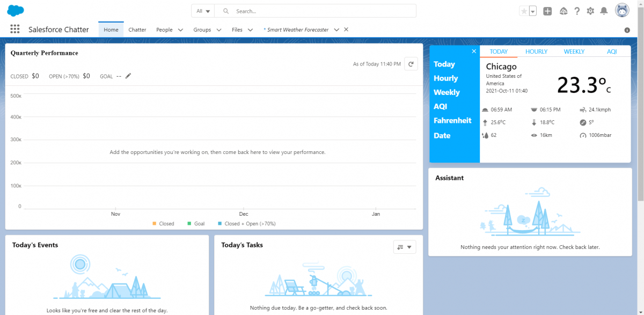Click the compass wind direction icon
Screen dimensions: 644x315
583,122
